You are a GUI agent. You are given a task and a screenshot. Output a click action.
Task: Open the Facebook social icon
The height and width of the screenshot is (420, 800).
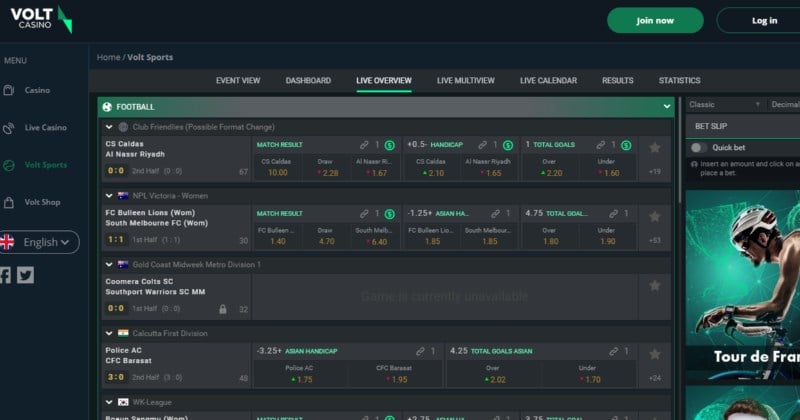coord(5,275)
